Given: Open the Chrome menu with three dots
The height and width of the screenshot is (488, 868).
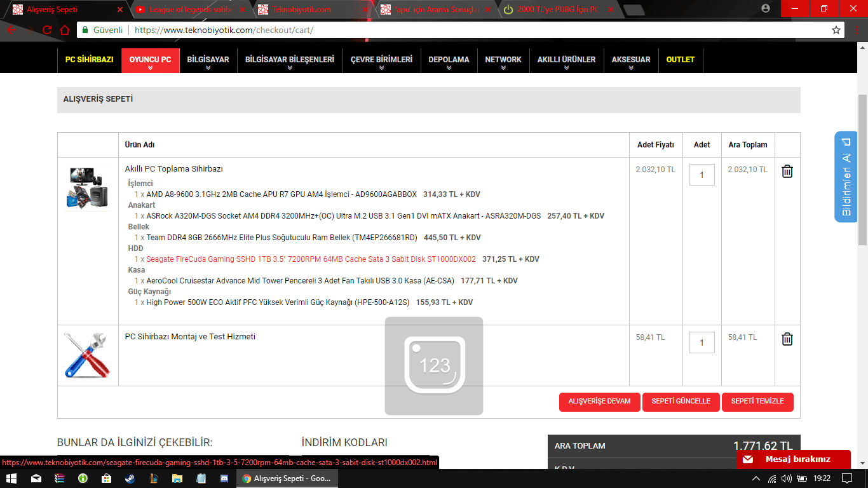Looking at the screenshot, I should pyautogui.click(x=855, y=30).
